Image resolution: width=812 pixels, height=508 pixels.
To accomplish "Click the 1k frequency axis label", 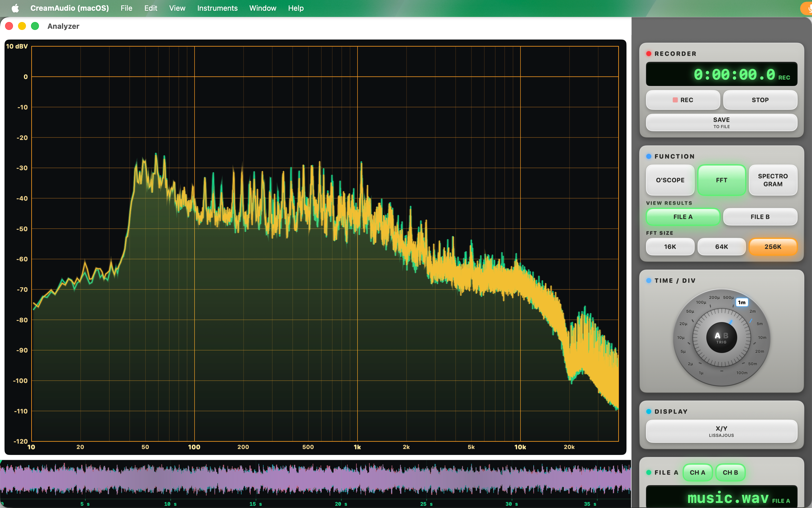I will (357, 447).
